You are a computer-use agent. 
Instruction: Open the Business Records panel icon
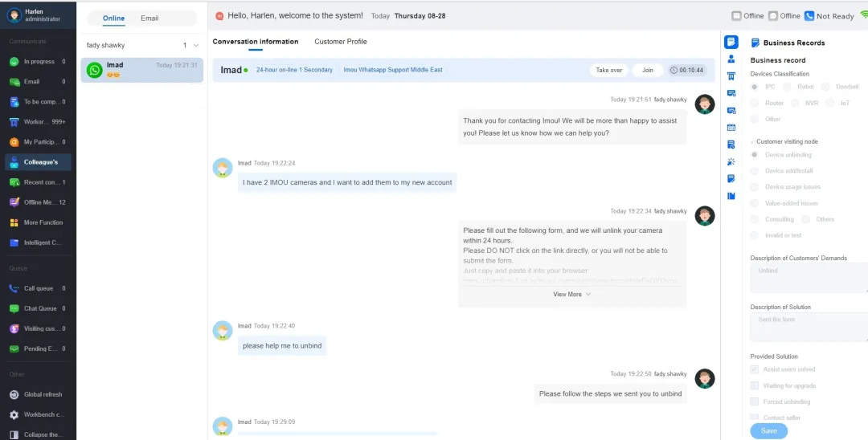click(x=731, y=43)
